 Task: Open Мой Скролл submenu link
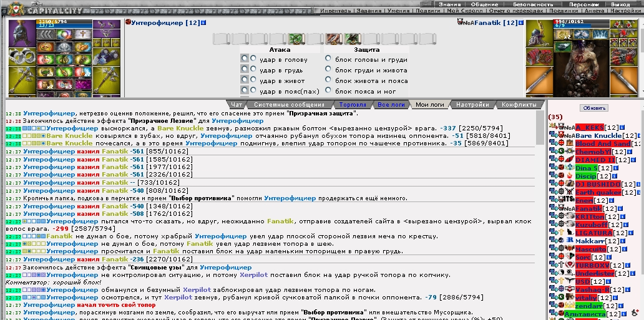tap(465, 11)
